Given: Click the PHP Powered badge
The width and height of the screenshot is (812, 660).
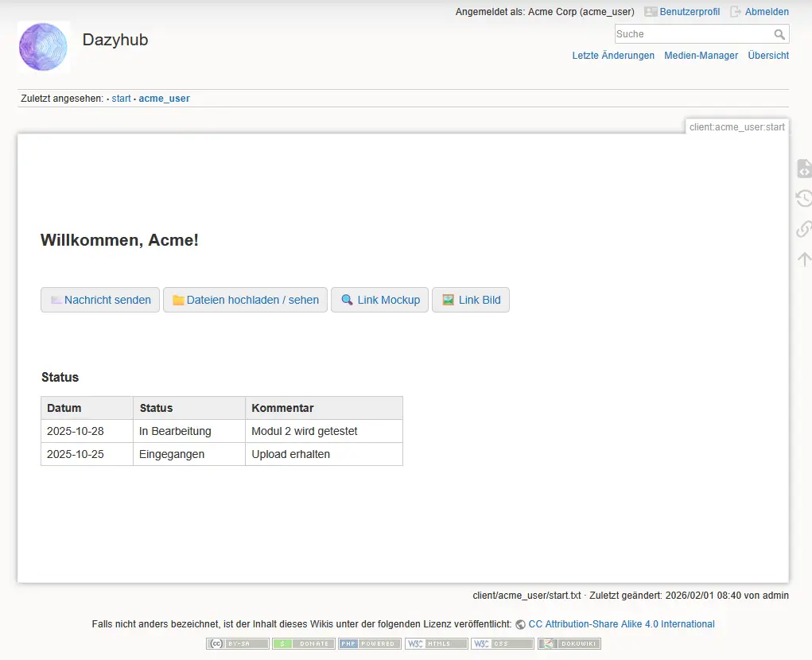Looking at the screenshot, I should pos(370,643).
